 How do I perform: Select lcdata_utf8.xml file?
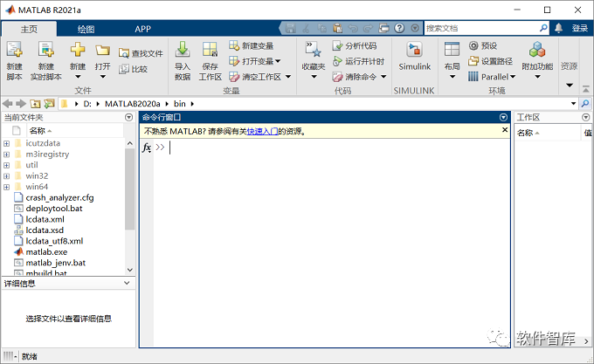tap(54, 241)
